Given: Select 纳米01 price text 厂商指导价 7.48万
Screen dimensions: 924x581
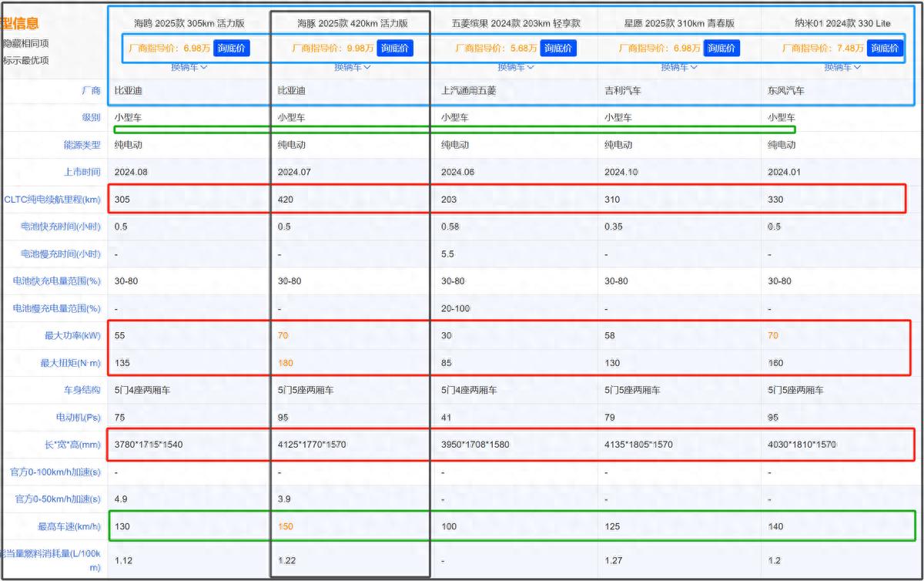Looking at the screenshot, I should (823, 49).
